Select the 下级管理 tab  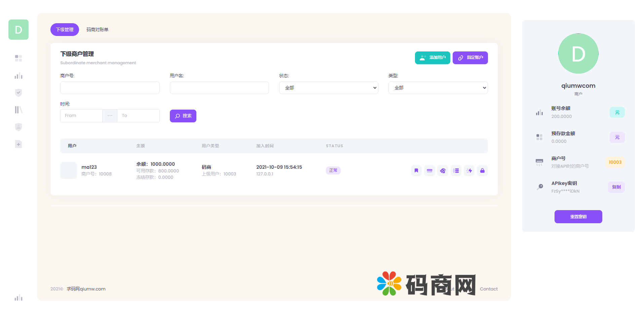(x=65, y=30)
